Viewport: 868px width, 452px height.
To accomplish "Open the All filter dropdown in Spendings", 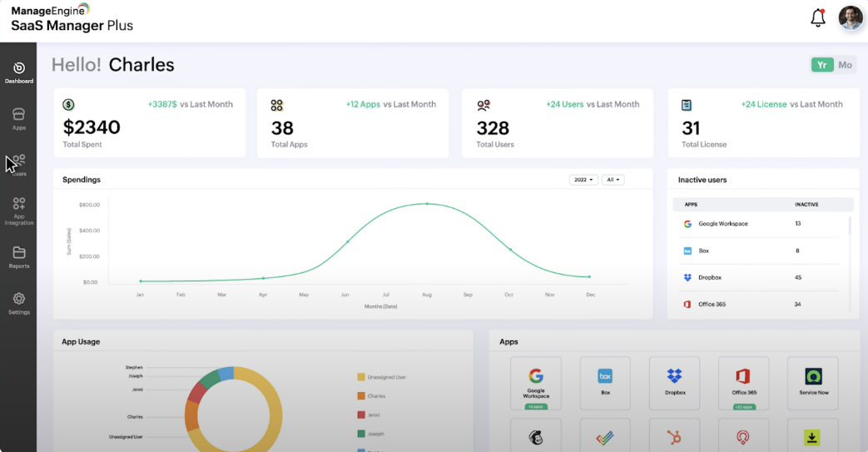I will [613, 180].
